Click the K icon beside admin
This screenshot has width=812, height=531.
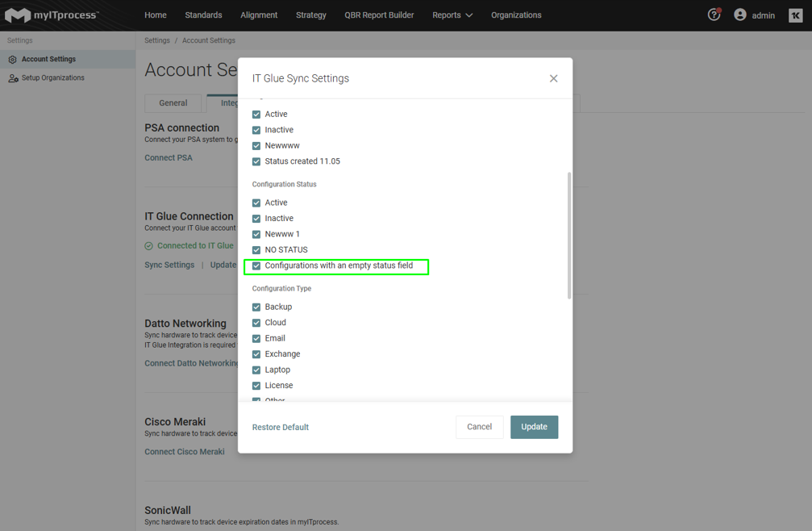[x=795, y=15]
